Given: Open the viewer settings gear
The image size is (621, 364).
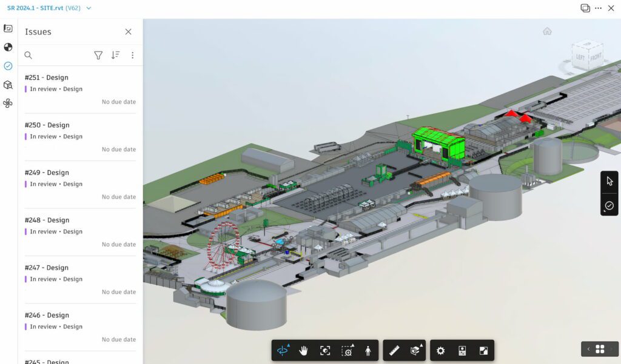Looking at the screenshot, I should [441, 350].
